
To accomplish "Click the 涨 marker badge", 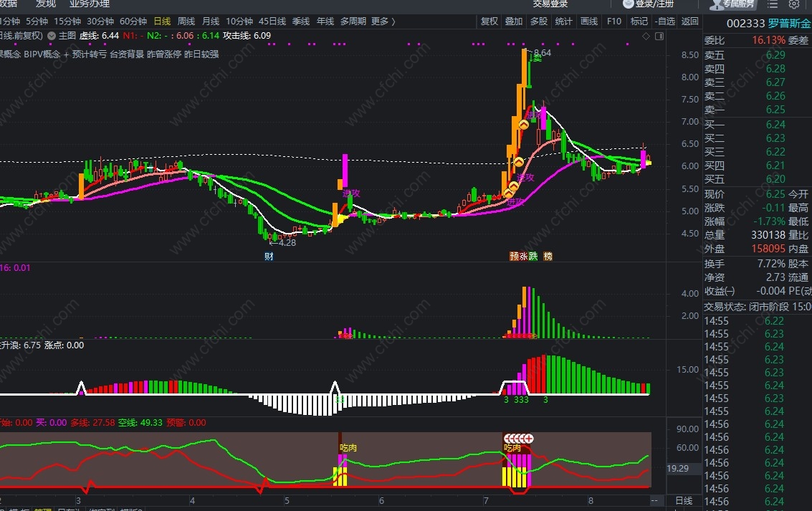I will (x=524, y=257).
